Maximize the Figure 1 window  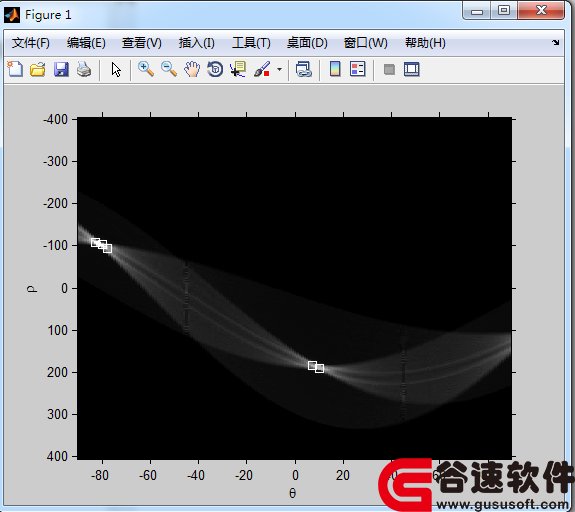click(504, 11)
